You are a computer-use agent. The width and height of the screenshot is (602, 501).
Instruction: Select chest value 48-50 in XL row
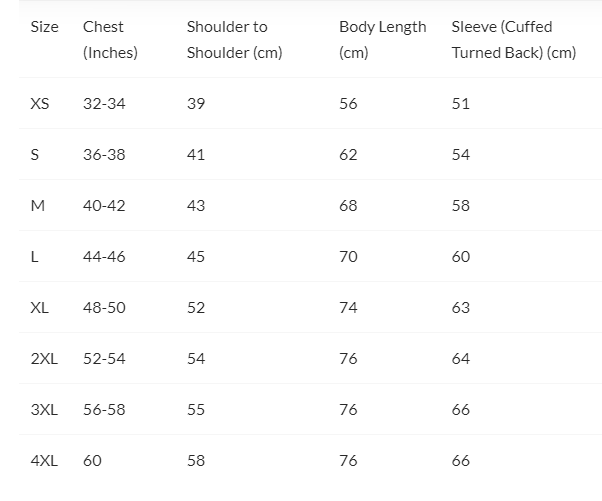click(x=104, y=308)
